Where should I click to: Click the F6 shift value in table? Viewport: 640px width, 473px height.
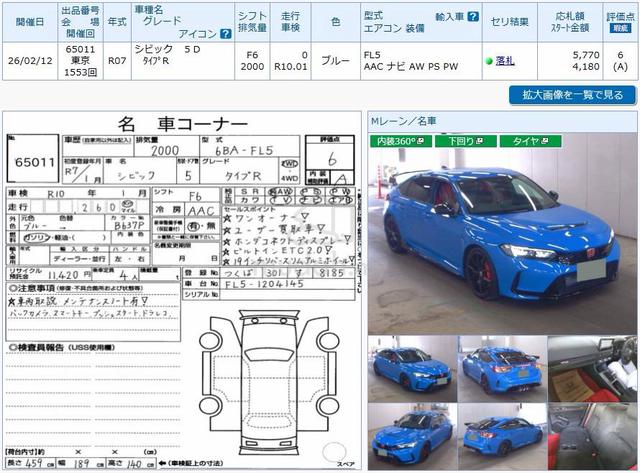click(252, 55)
